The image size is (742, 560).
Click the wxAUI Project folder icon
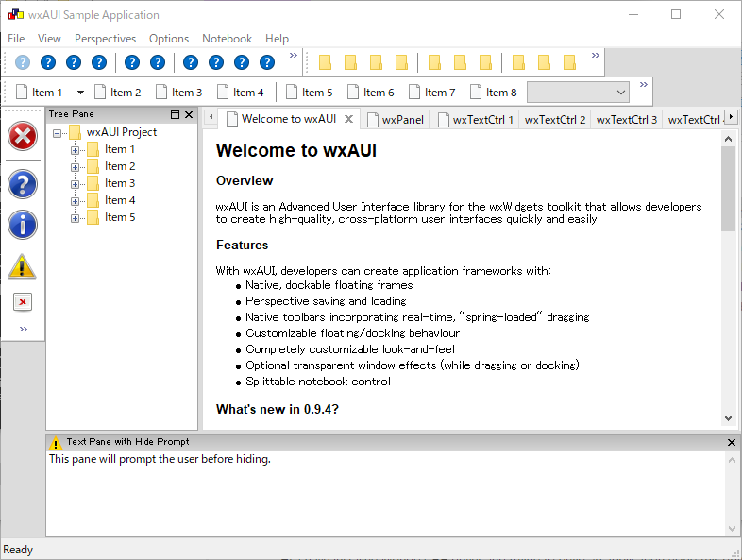[x=75, y=132]
